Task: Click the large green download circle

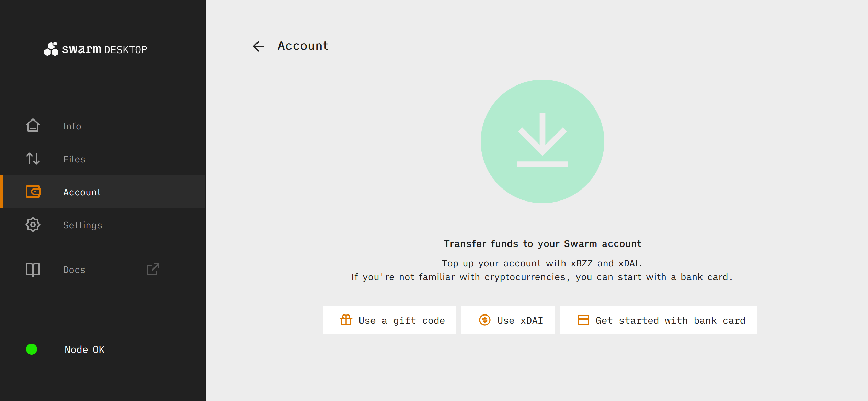Action: [x=542, y=141]
